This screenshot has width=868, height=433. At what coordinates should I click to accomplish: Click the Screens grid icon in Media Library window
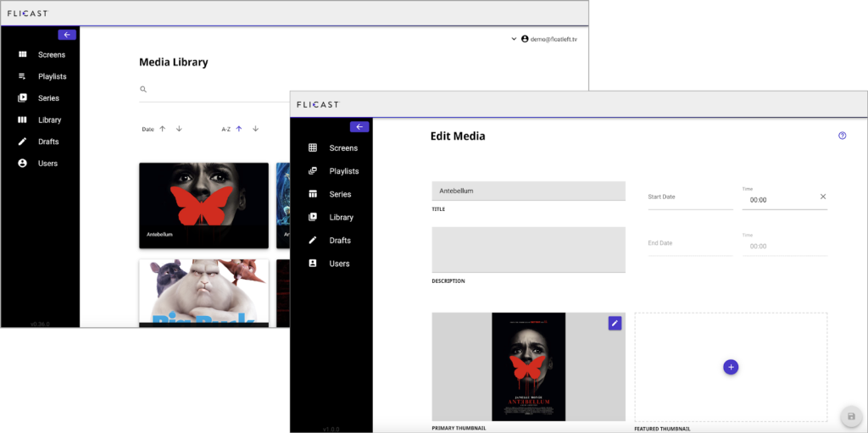click(x=23, y=54)
